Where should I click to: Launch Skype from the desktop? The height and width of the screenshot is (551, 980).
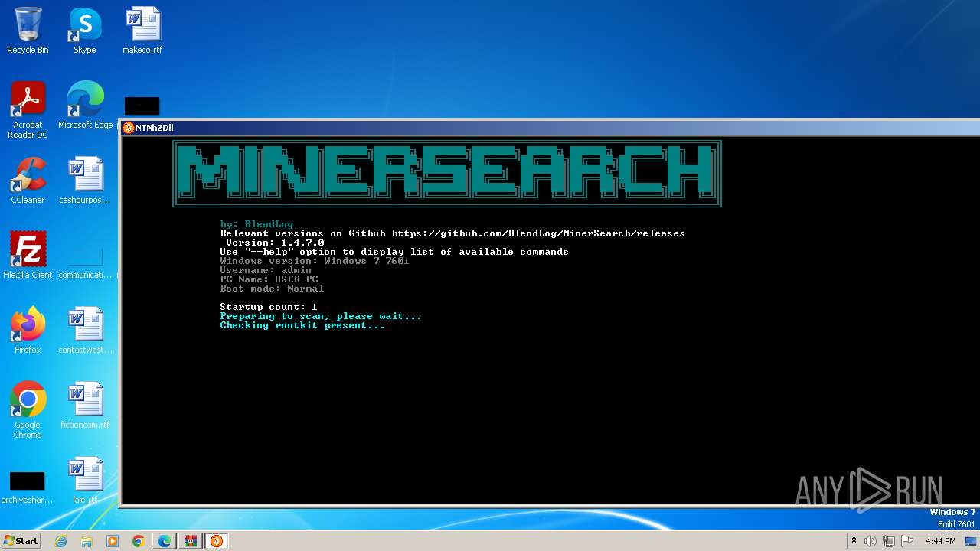tap(85, 31)
